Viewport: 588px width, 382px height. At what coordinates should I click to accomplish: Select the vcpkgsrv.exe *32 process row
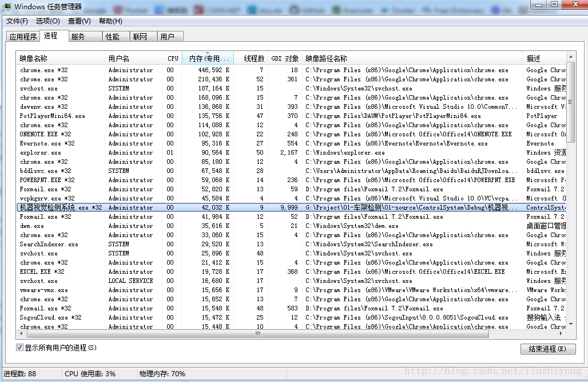tap(291, 198)
